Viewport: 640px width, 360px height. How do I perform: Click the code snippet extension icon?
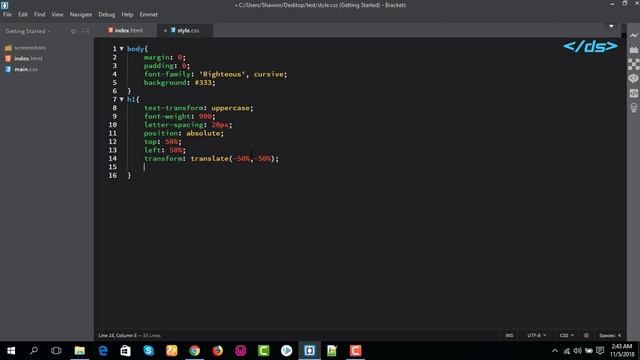(633, 93)
